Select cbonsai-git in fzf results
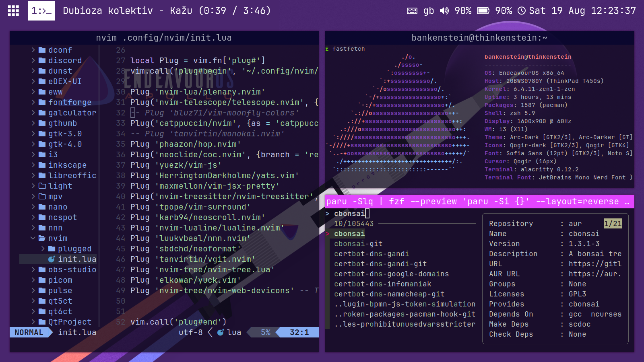 (358, 243)
